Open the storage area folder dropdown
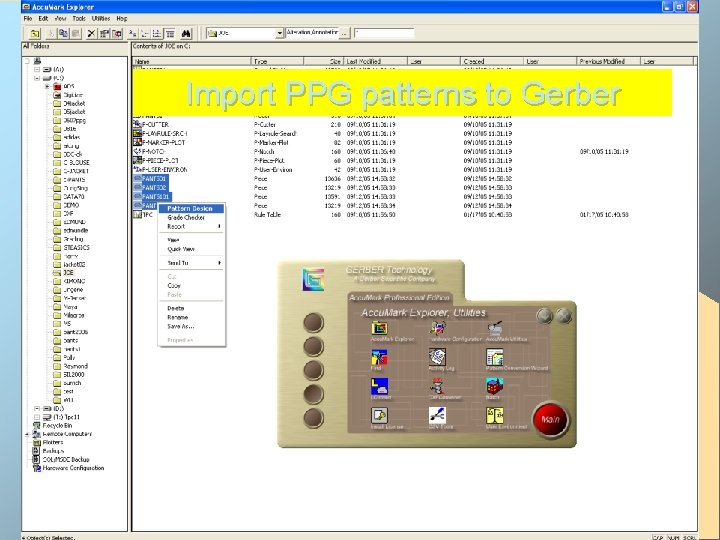720x540 pixels. point(279,34)
